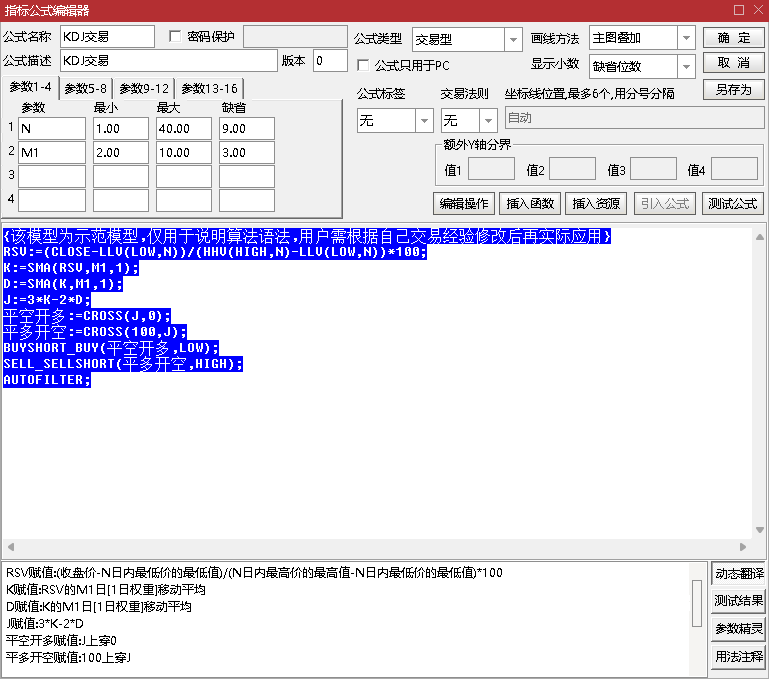
Task: Click the code line 平多开空:=CROSS(100,J);
Action: pos(95,332)
